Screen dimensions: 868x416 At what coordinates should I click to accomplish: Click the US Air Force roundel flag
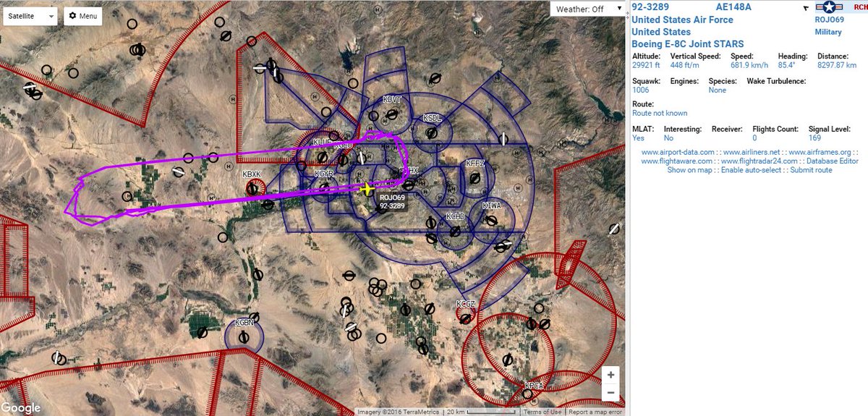pos(829,7)
